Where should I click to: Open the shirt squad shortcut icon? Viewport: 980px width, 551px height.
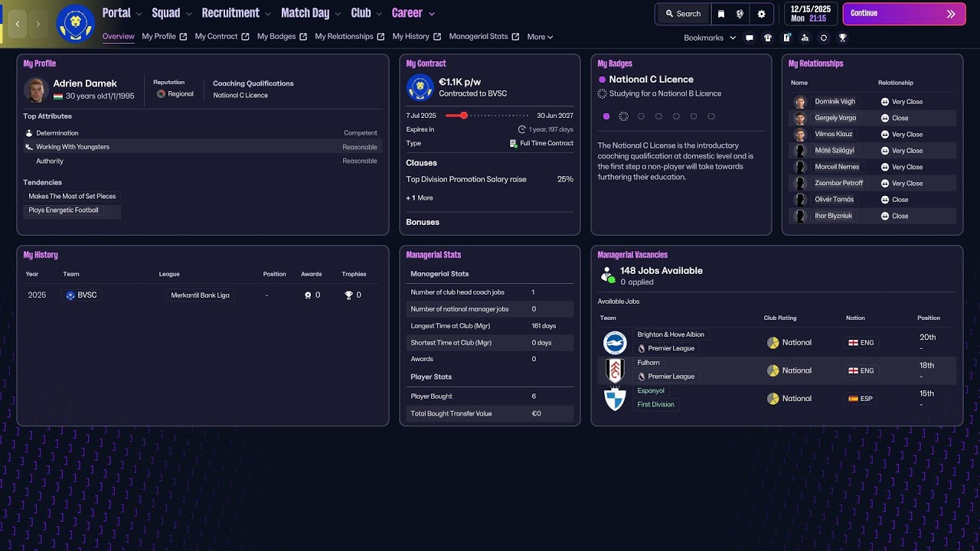[x=768, y=37]
